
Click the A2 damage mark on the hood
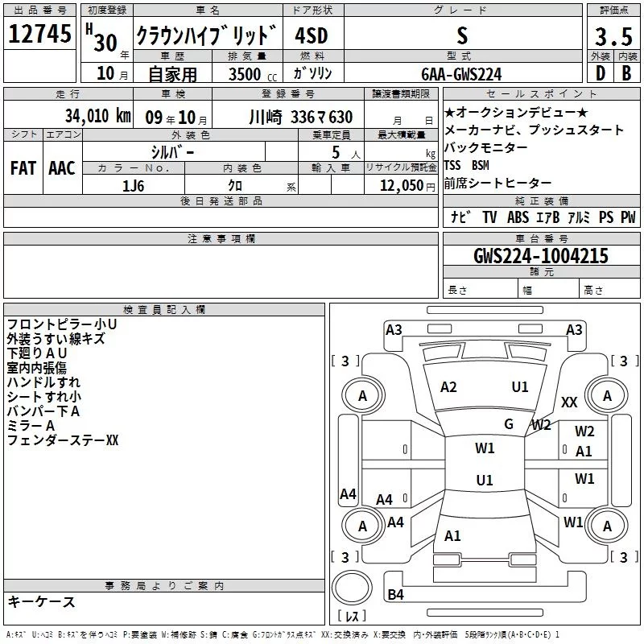pyautogui.click(x=448, y=387)
